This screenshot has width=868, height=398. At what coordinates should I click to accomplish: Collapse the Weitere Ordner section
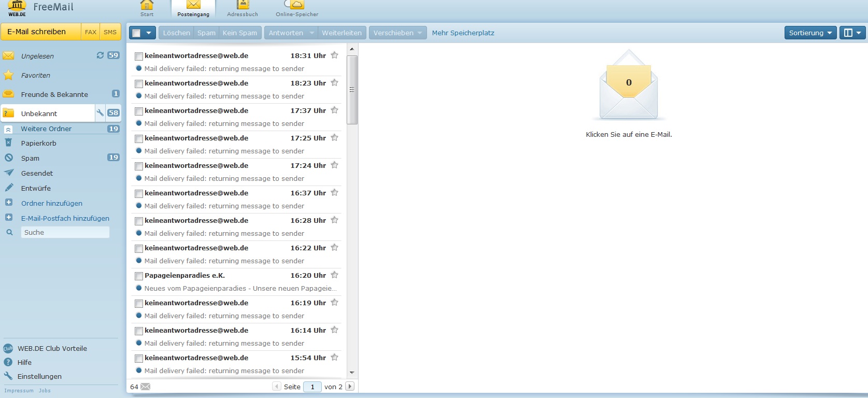[x=8, y=129]
